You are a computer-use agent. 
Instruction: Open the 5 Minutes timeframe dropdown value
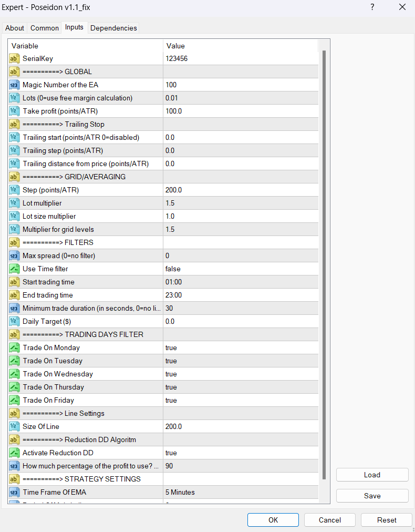pyautogui.click(x=241, y=492)
